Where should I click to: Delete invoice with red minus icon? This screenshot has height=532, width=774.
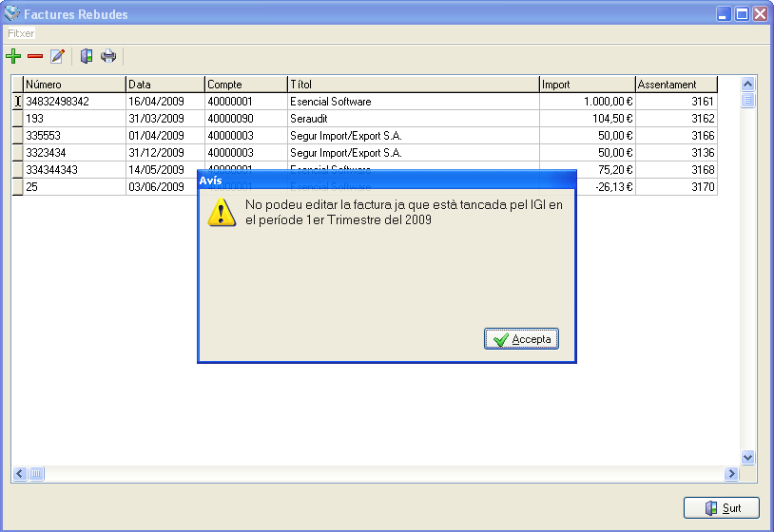[35, 56]
